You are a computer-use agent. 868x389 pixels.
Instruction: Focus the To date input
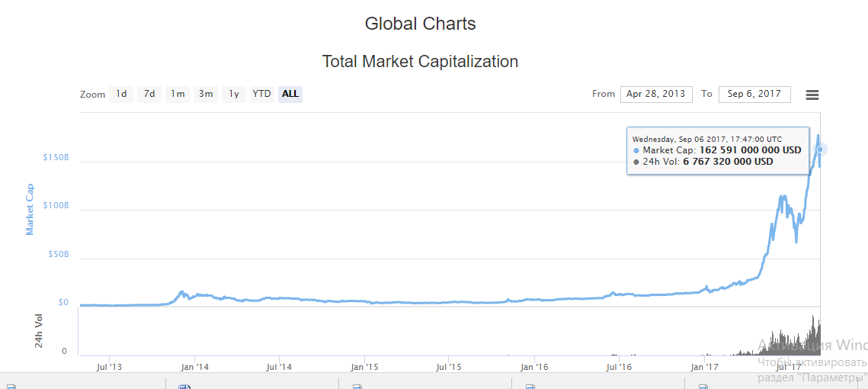[x=754, y=94]
